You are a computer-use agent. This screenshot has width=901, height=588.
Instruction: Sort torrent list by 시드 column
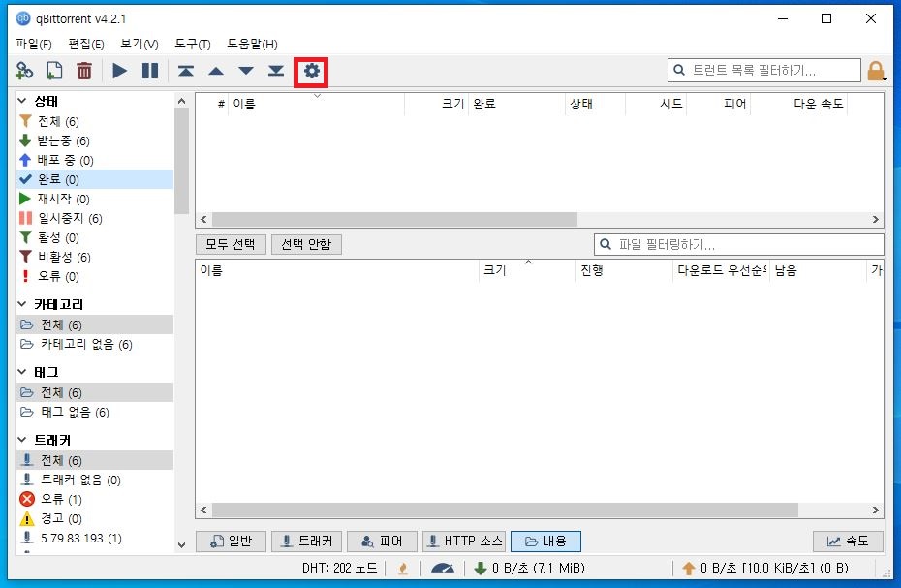pyautogui.click(x=656, y=104)
